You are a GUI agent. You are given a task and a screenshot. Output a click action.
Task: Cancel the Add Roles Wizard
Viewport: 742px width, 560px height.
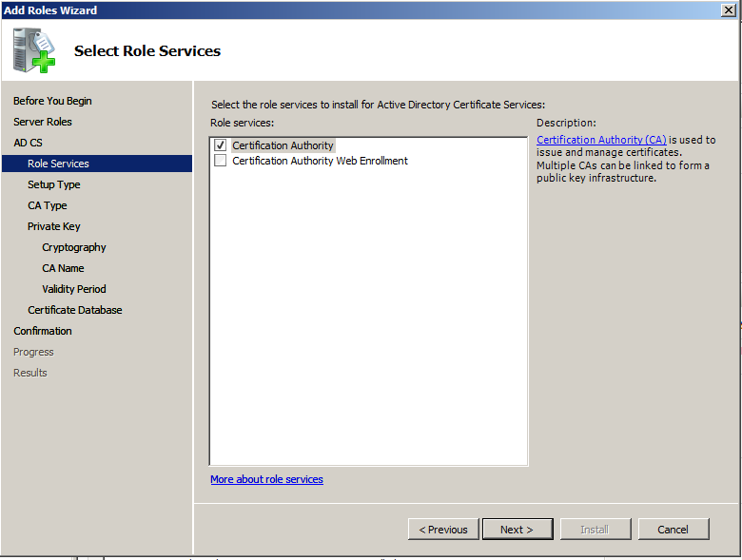tap(674, 529)
